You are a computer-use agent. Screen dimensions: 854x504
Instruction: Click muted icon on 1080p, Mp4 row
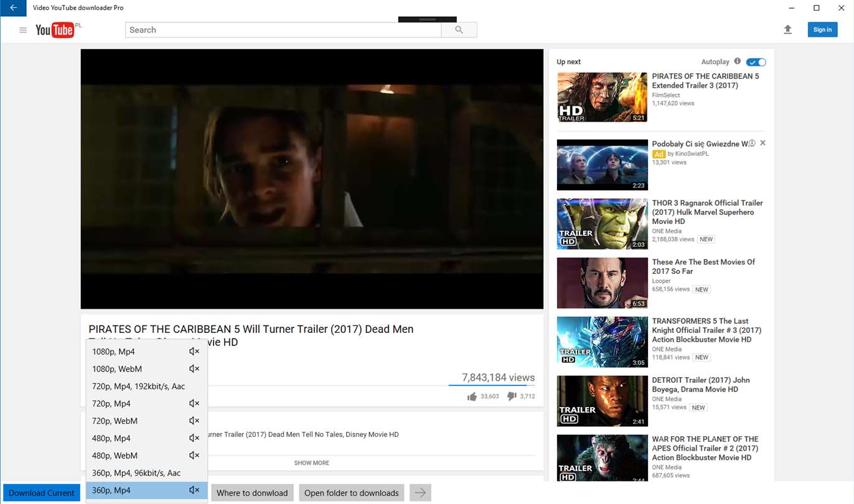pyautogui.click(x=194, y=352)
